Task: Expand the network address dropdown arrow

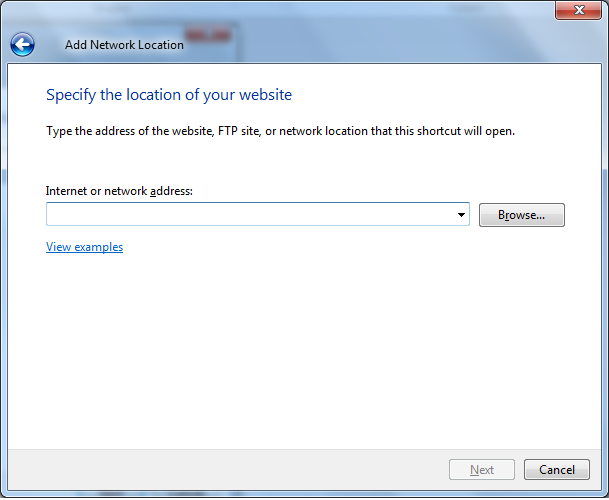Action: click(x=461, y=215)
